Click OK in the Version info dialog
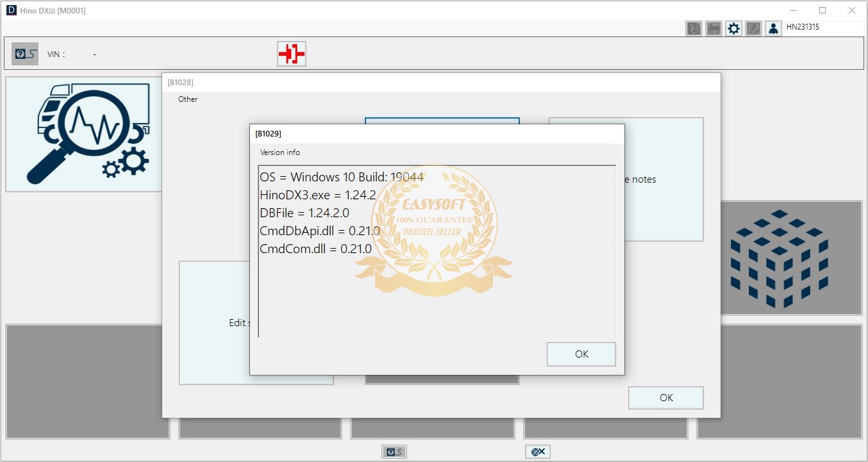The width and height of the screenshot is (868, 462). (x=581, y=354)
